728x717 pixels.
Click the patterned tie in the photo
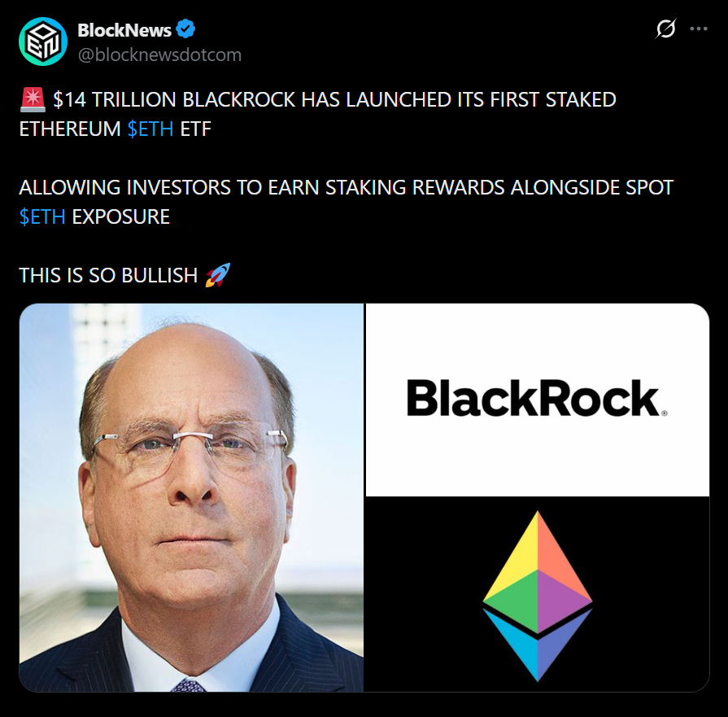coord(188,685)
